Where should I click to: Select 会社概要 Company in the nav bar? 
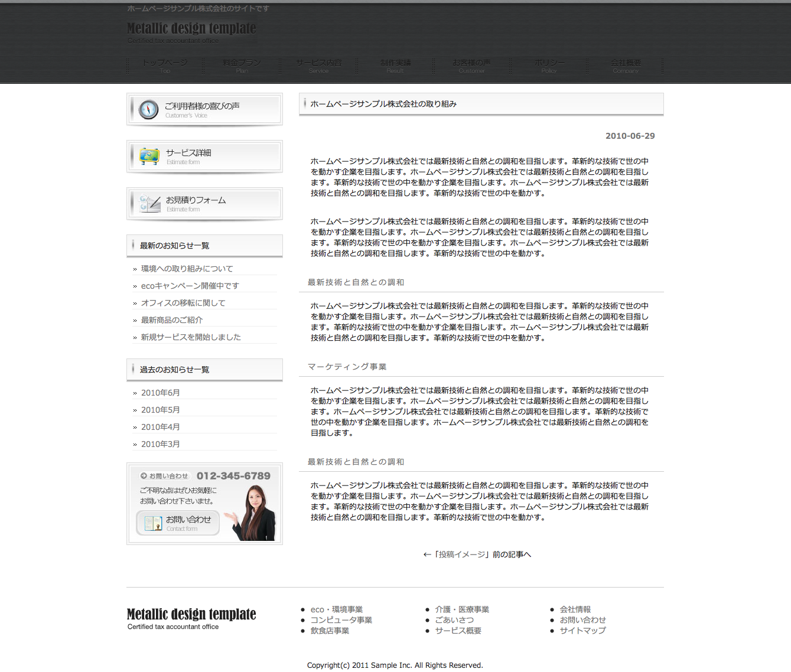tap(626, 66)
